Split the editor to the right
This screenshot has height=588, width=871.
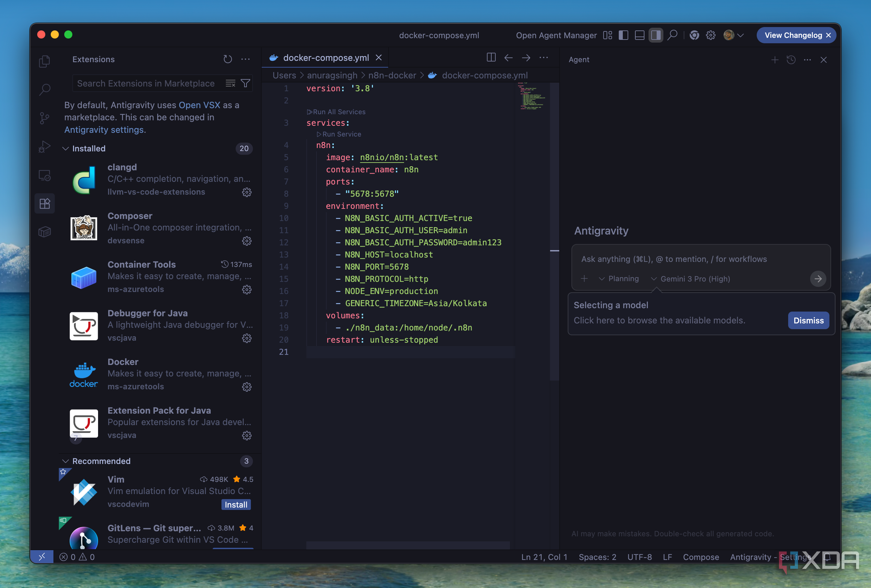point(491,58)
